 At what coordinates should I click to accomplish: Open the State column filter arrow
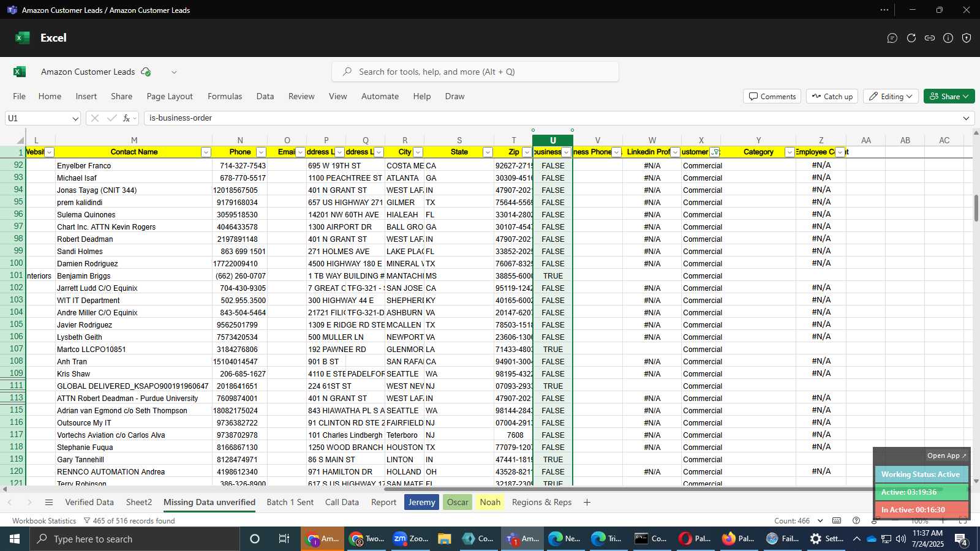tap(488, 152)
